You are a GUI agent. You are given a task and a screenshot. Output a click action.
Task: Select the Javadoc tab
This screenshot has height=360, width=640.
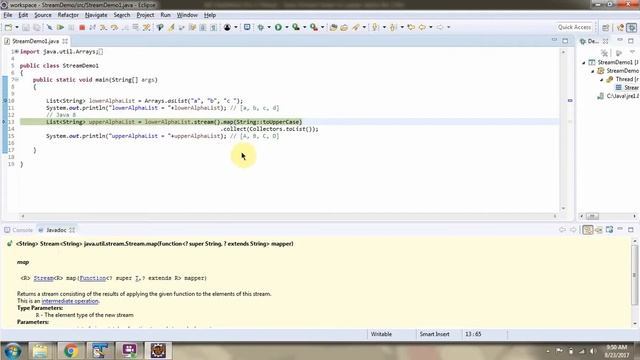coord(56,230)
